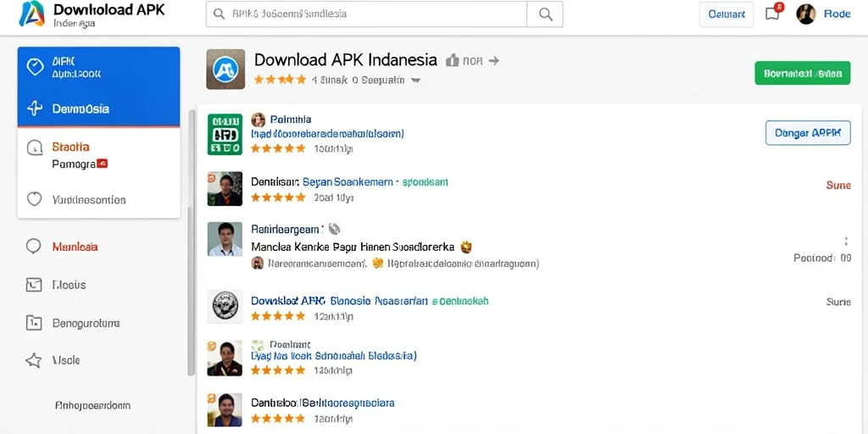Click the green tag after Downklad APK
The image size is (868, 434).
(x=460, y=301)
